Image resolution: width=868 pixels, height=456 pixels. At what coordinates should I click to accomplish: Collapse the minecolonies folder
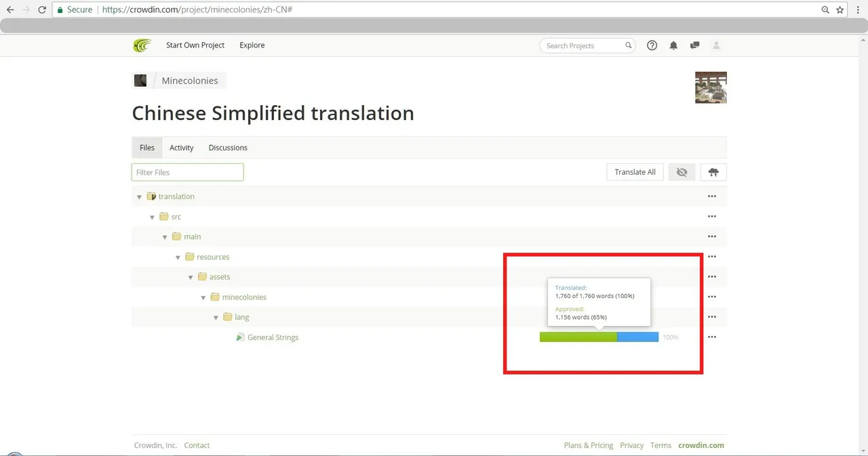tap(203, 297)
